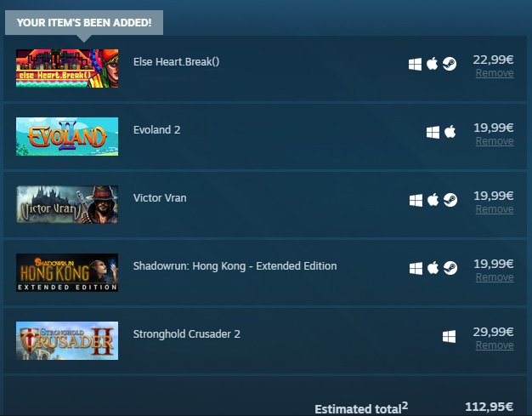Click SteamOS icon for Else Heart.Break()
The height and width of the screenshot is (416, 532).
pos(450,64)
